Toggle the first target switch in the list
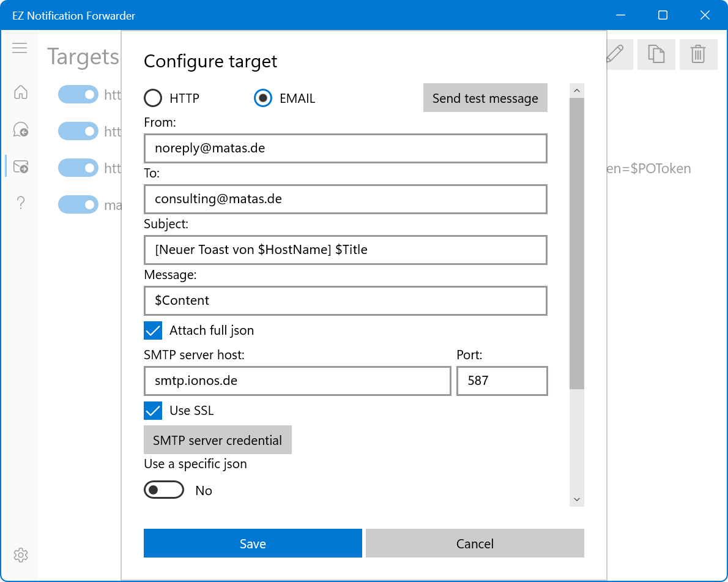The height and width of the screenshot is (582, 728). pyautogui.click(x=78, y=95)
